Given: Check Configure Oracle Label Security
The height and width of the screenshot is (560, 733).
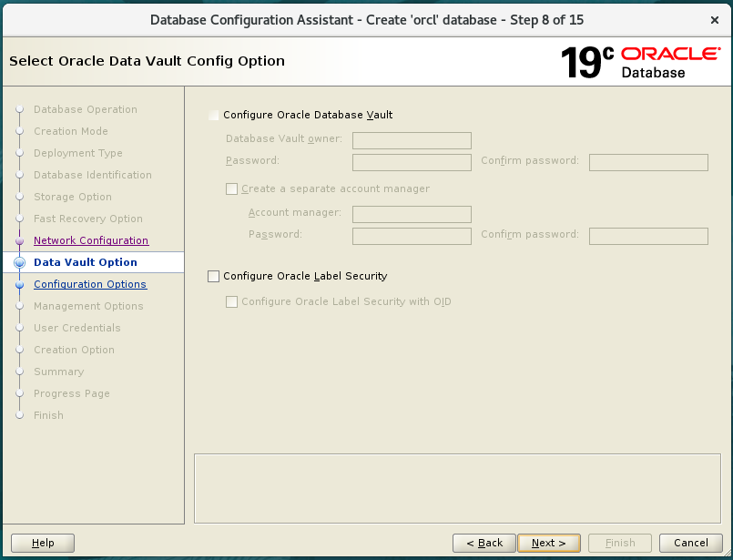Looking at the screenshot, I should pyautogui.click(x=214, y=276).
